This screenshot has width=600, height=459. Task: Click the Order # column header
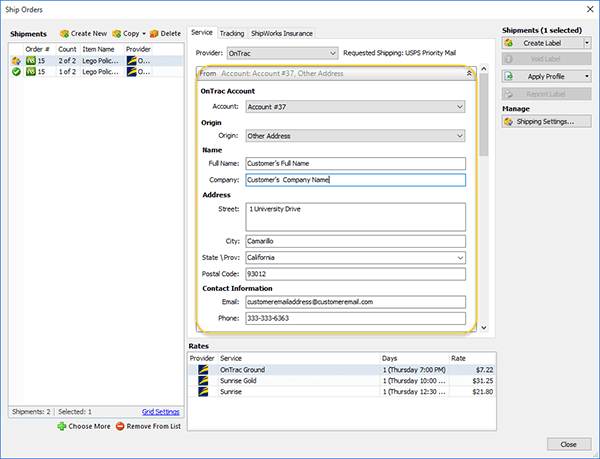point(39,49)
